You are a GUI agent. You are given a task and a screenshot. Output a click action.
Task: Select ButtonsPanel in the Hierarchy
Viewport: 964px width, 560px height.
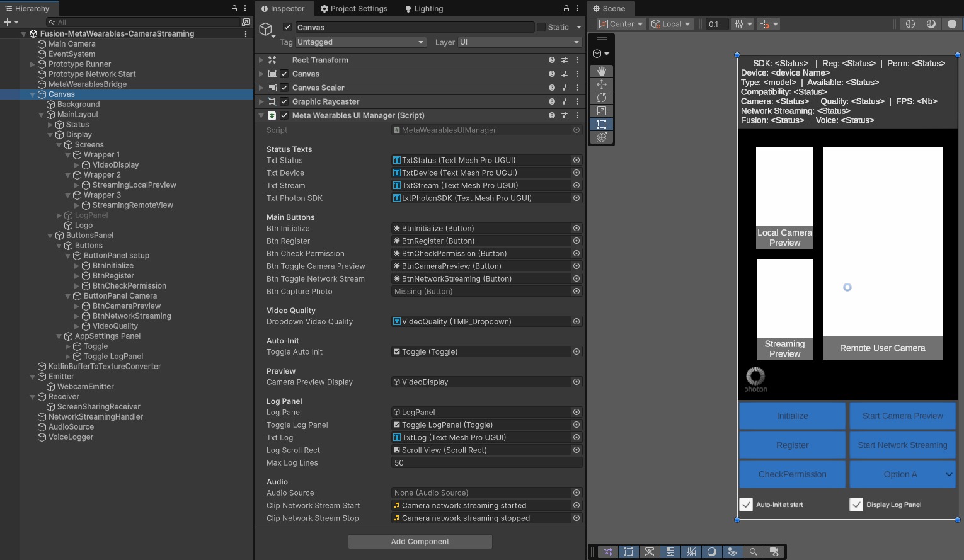coord(89,236)
